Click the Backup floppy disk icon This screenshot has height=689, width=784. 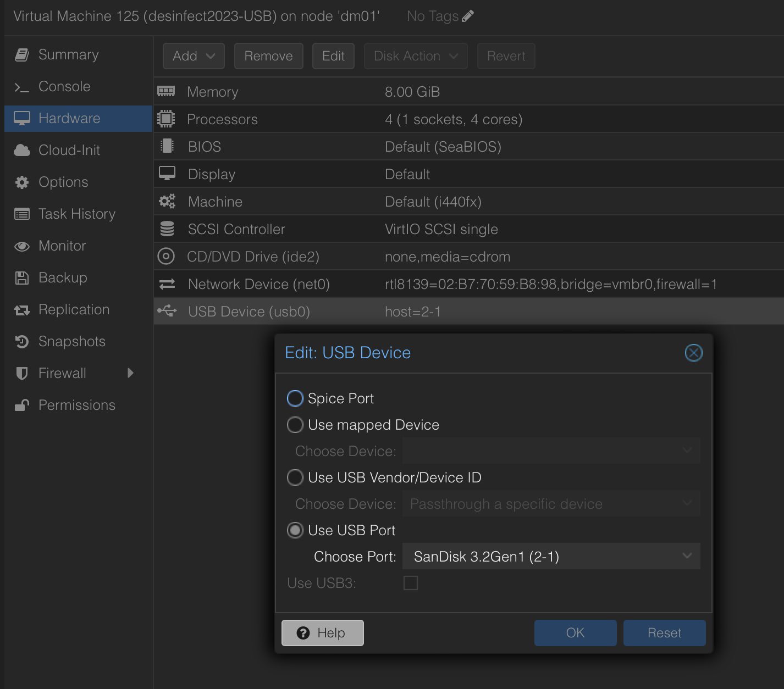pyautogui.click(x=22, y=278)
